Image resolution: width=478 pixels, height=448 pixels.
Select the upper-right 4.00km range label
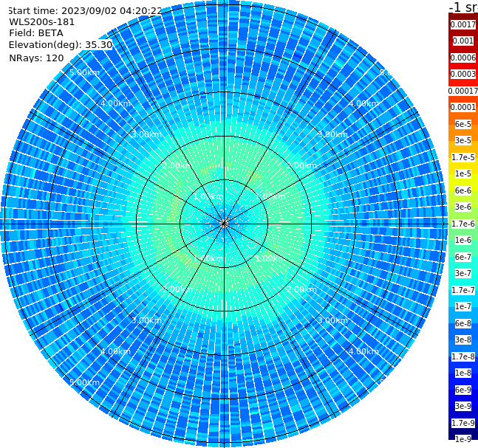point(363,103)
